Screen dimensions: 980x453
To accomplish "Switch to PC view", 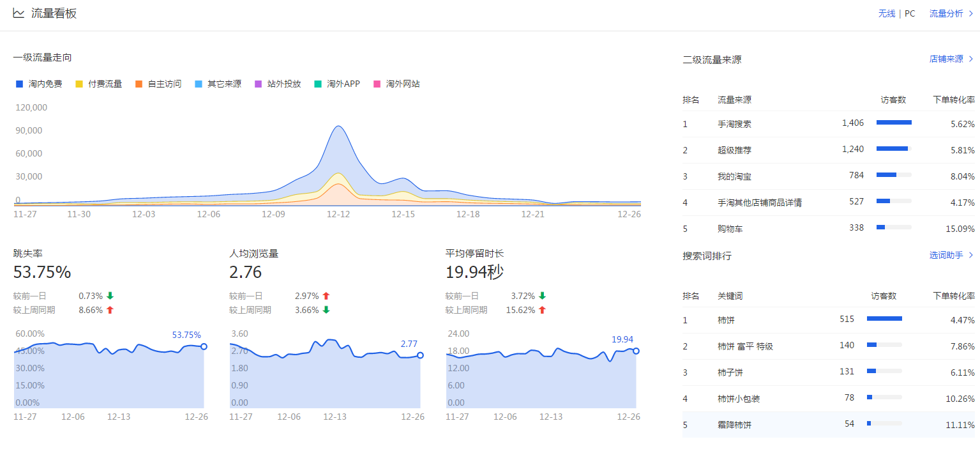I will tap(910, 13).
